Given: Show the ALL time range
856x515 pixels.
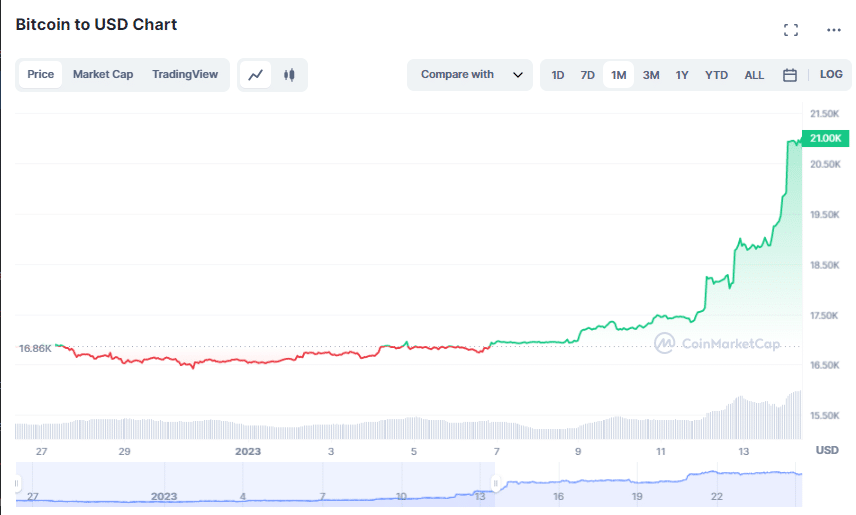Looking at the screenshot, I should coord(754,75).
